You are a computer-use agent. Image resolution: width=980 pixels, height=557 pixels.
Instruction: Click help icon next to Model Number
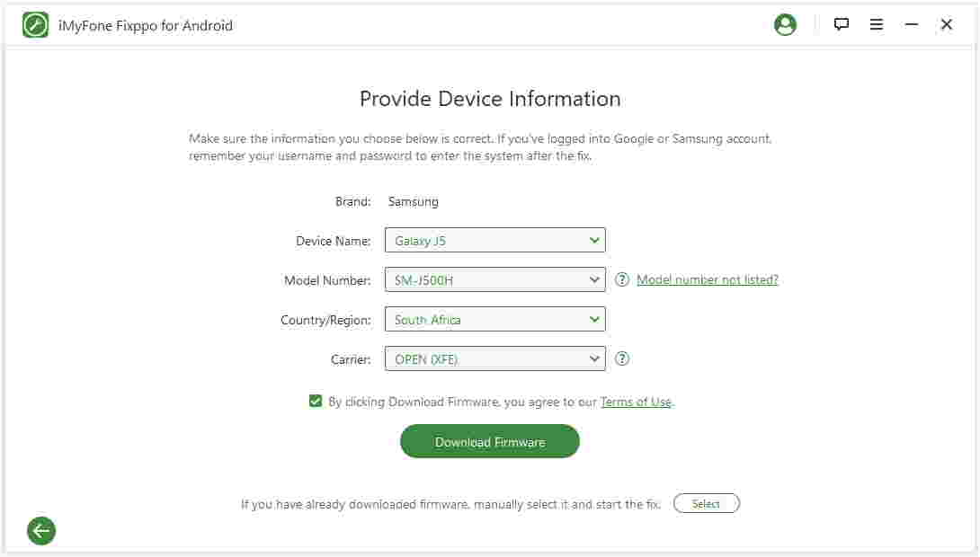[x=622, y=280]
